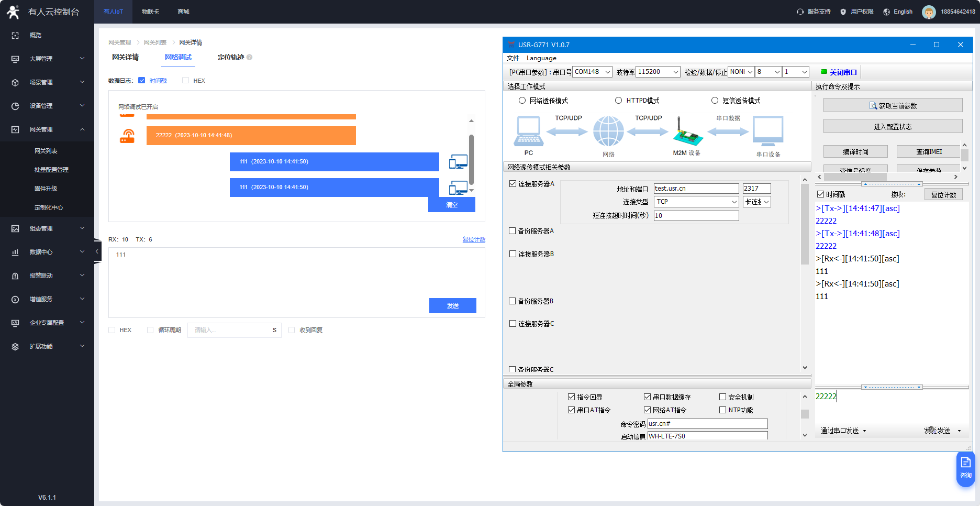Uncheck the 时间戳 data log checkbox

click(142, 81)
